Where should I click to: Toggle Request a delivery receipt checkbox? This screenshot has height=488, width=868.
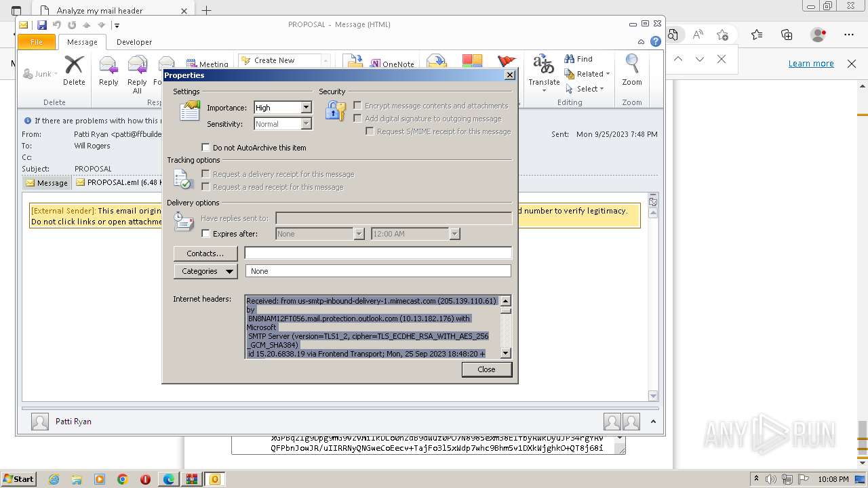click(206, 174)
